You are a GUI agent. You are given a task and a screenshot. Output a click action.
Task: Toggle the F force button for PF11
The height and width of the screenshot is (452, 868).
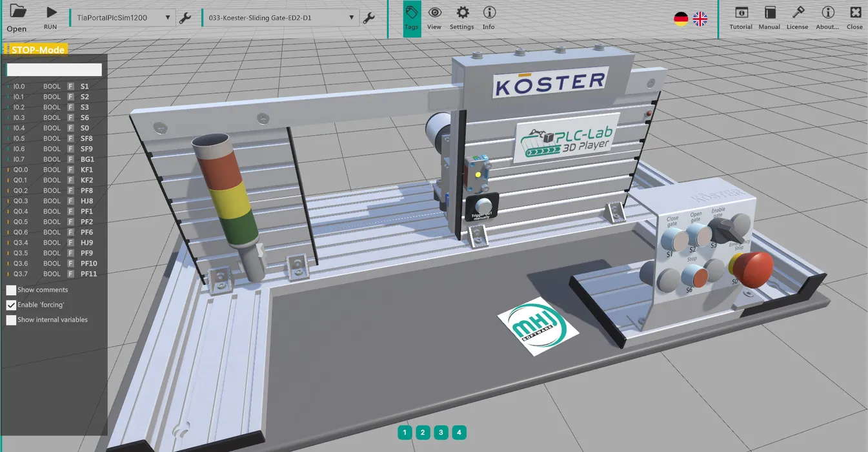(70, 274)
